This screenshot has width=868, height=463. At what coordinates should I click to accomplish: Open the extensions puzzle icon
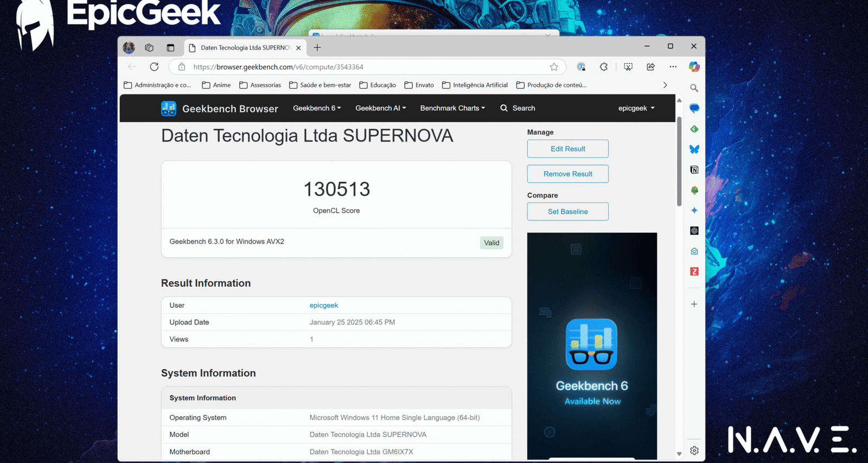click(x=604, y=67)
